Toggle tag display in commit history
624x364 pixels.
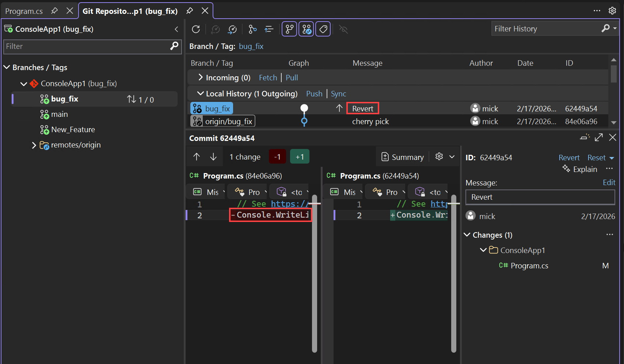pos(323,29)
